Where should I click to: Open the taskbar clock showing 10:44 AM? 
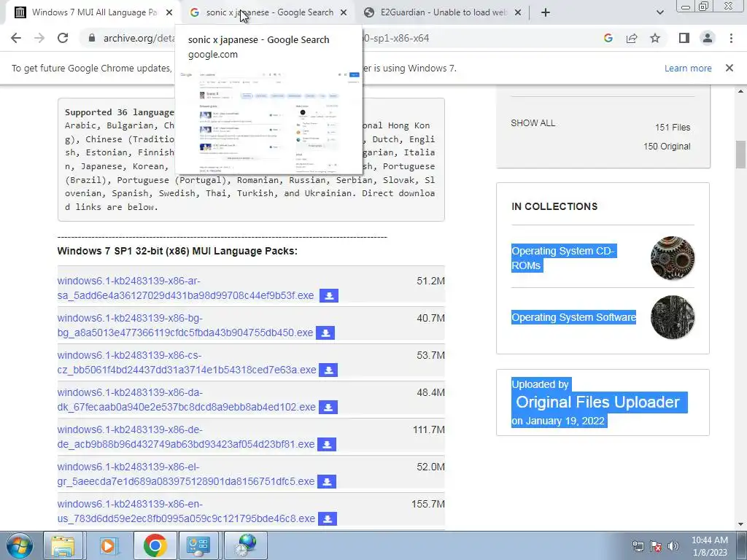click(x=709, y=546)
